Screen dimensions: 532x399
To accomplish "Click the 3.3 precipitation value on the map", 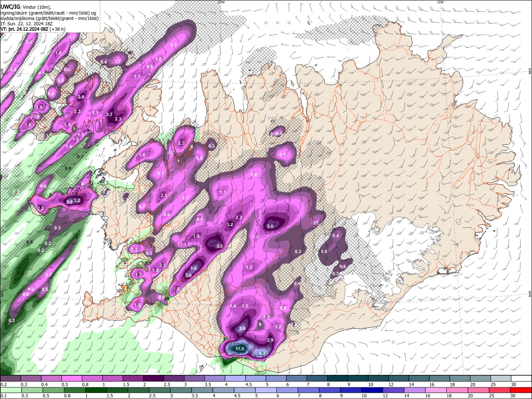I will (x=219, y=246).
